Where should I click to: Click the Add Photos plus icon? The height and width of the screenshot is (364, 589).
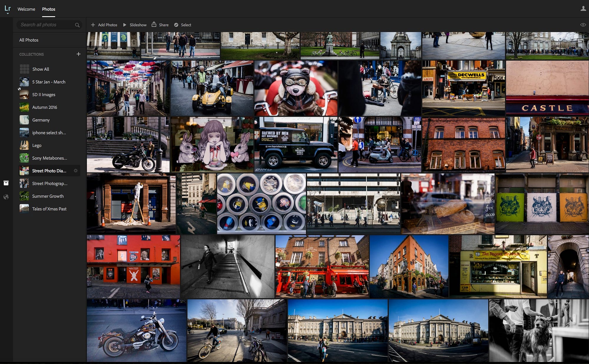click(93, 25)
